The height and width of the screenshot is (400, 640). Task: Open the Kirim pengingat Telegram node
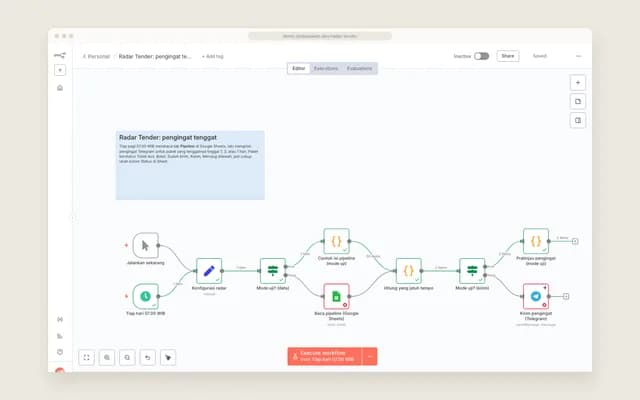536,296
